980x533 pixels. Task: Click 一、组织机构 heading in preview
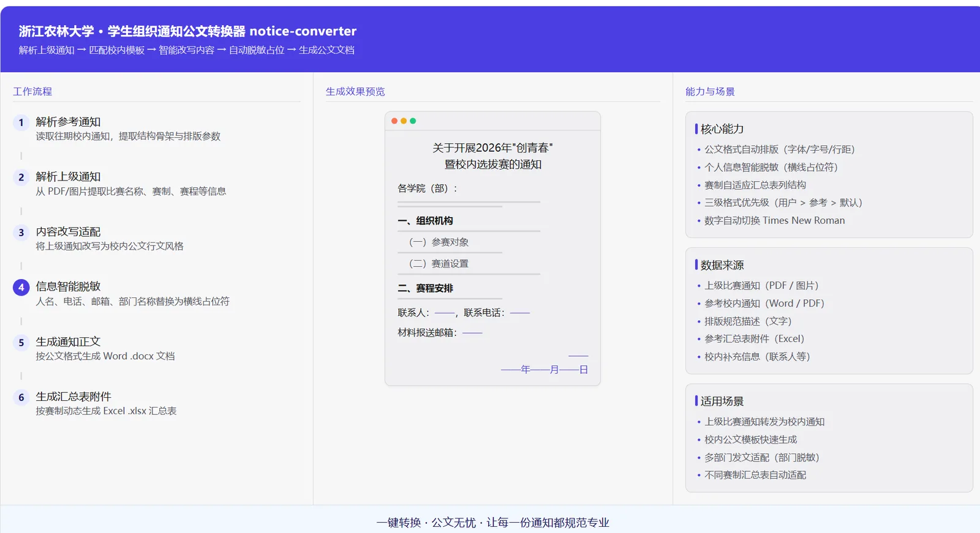(425, 221)
